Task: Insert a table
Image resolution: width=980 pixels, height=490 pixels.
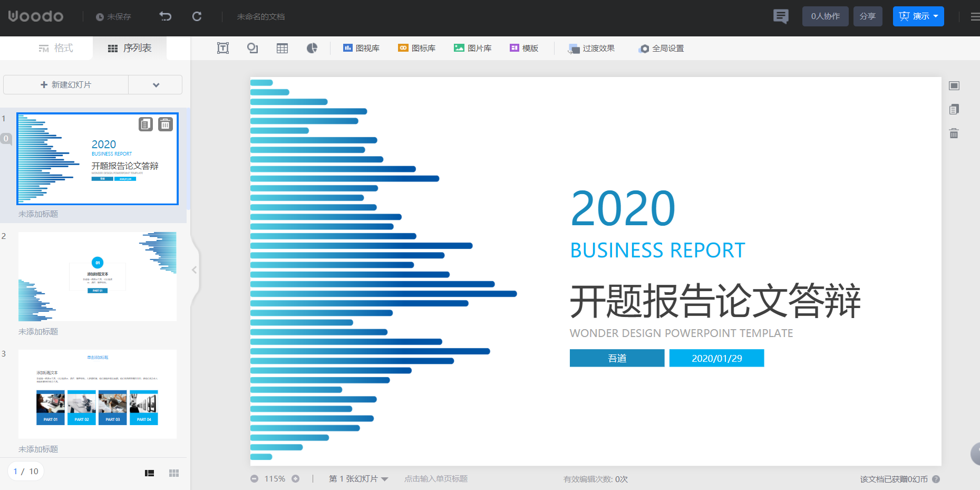Action: tap(283, 48)
